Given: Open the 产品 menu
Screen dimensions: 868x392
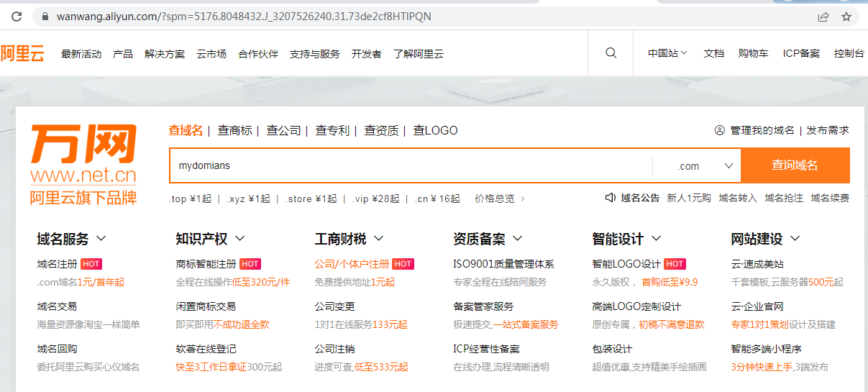Looking at the screenshot, I should [x=123, y=54].
